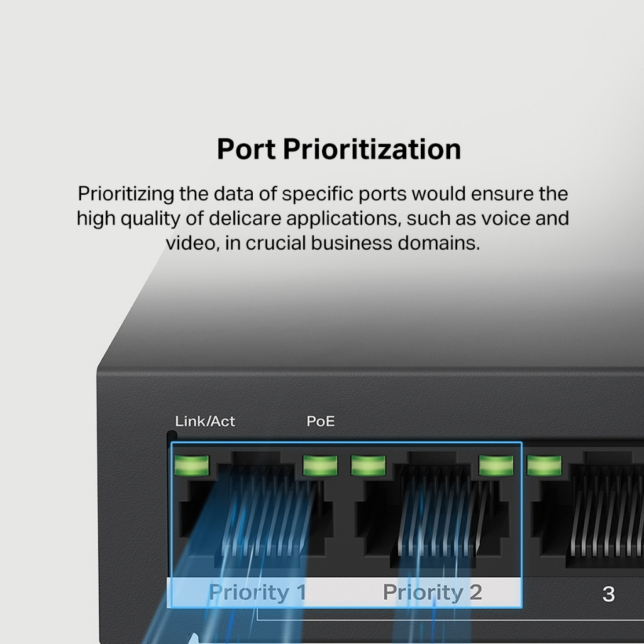
Task: Click the 'Prioritizing the data' description line
Action: pos(323,194)
